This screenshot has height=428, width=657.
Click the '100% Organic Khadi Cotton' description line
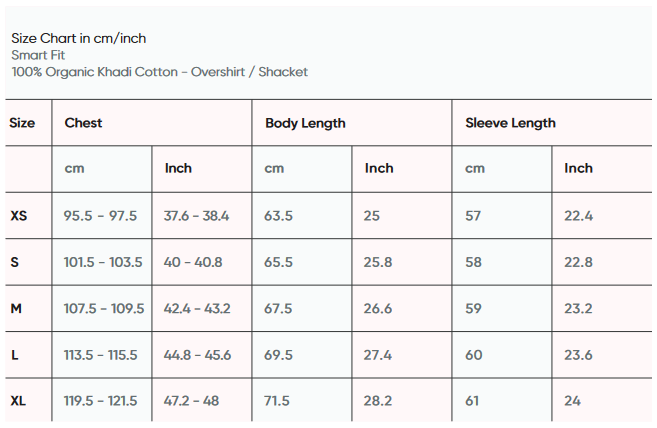point(159,72)
